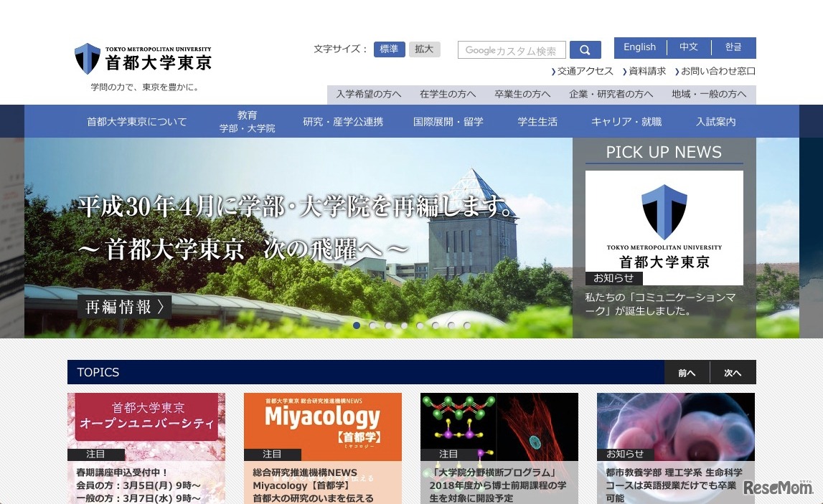Open 総合研究推進機構NEWS topic text
Image resolution: width=823 pixels, height=504 pixels.
tap(314, 485)
